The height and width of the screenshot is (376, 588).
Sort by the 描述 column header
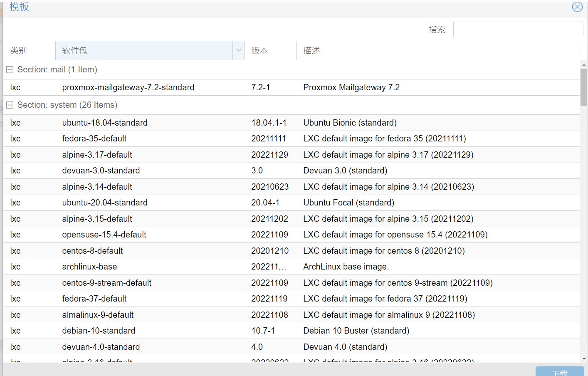pyautogui.click(x=437, y=50)
